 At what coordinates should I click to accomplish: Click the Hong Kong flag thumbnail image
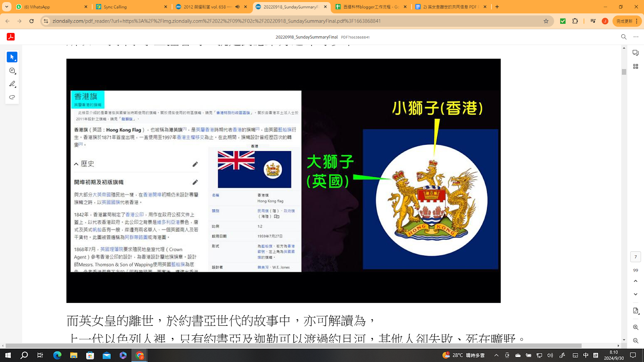click(x=254, y=169)
